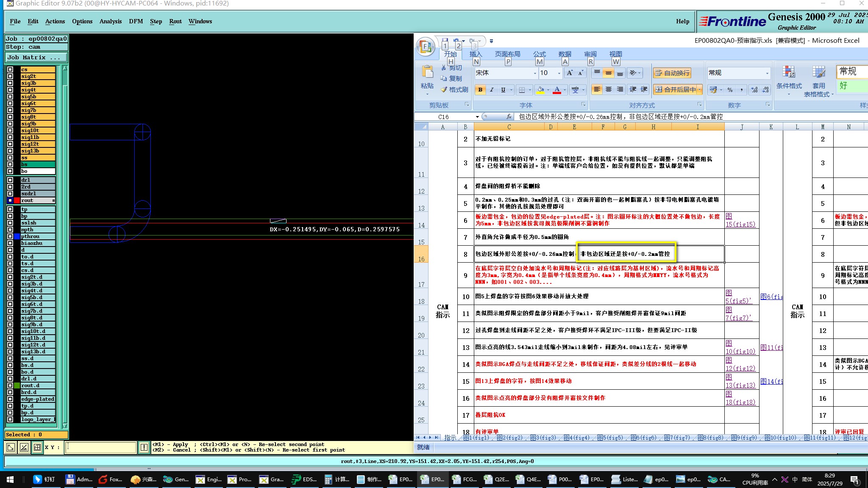Click the exclamation mark icon by coordinate field
This screenshot has height=488, width=868.
[144, 447]
